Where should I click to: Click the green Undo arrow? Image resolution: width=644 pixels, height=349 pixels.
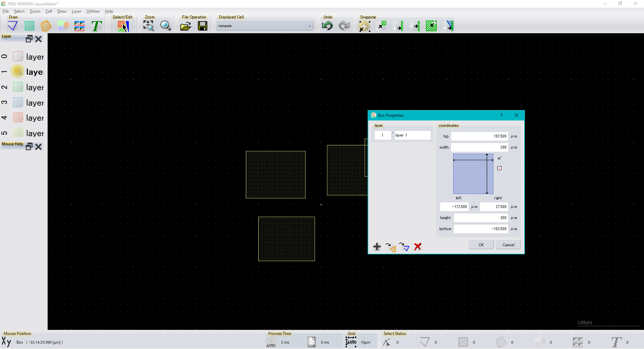[327, 26]
